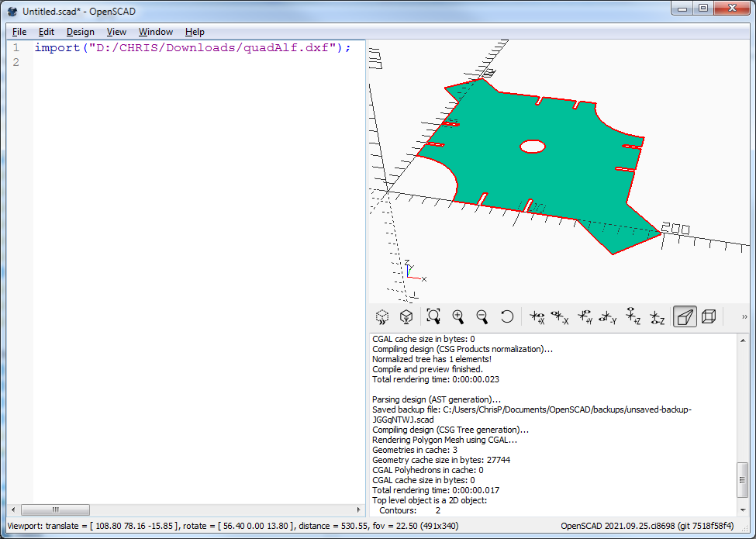The image size is (756, 539).
Task: Open the File menu
Action: tap(19, 32)
